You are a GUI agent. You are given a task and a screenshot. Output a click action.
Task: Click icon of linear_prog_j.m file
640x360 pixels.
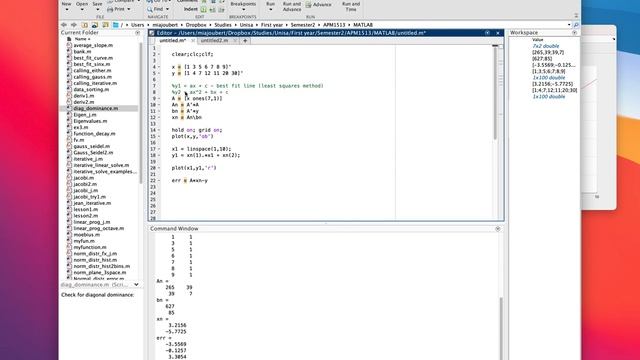[69, 222]
